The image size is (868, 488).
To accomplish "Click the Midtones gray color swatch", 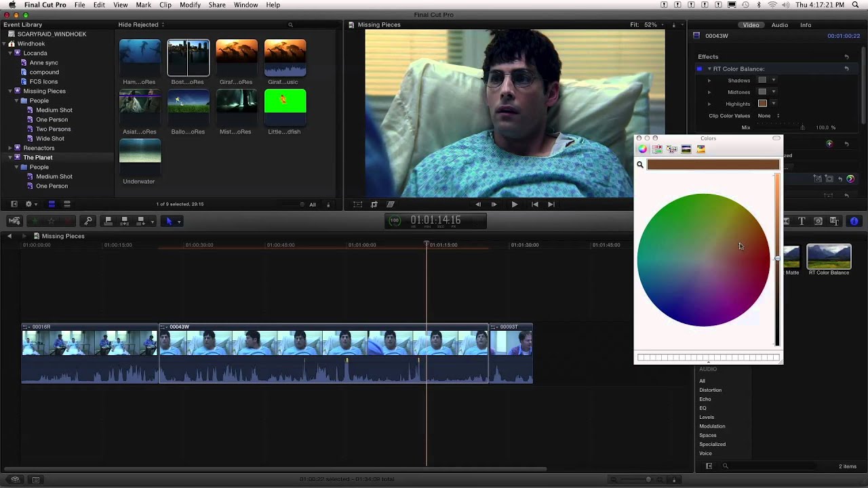I will coord(762,91).
